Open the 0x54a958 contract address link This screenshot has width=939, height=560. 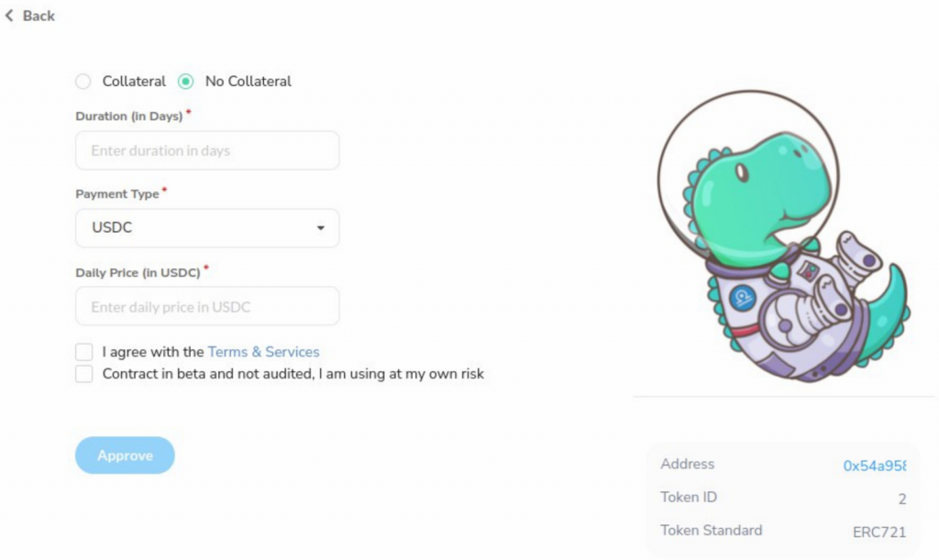(874, 466)
